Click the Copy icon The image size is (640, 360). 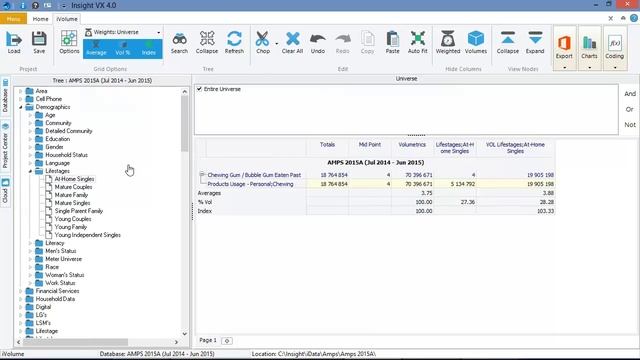[367, 39]
